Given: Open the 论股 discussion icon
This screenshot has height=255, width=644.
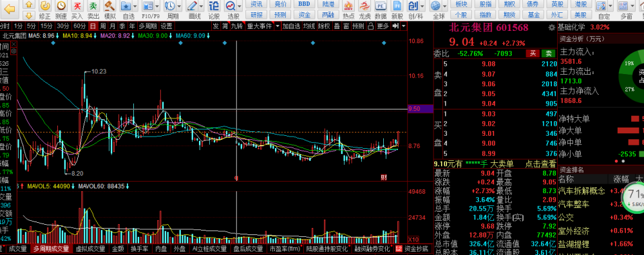Looking at the screenshot, I should [x=214, y=6].
